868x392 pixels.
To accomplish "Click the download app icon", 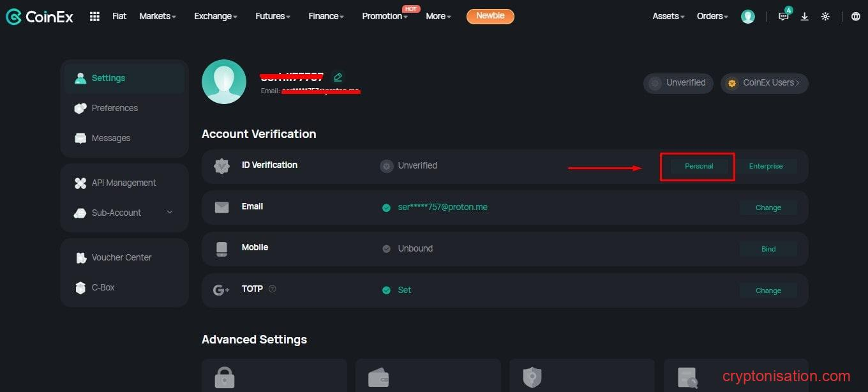I will point(805,17).
